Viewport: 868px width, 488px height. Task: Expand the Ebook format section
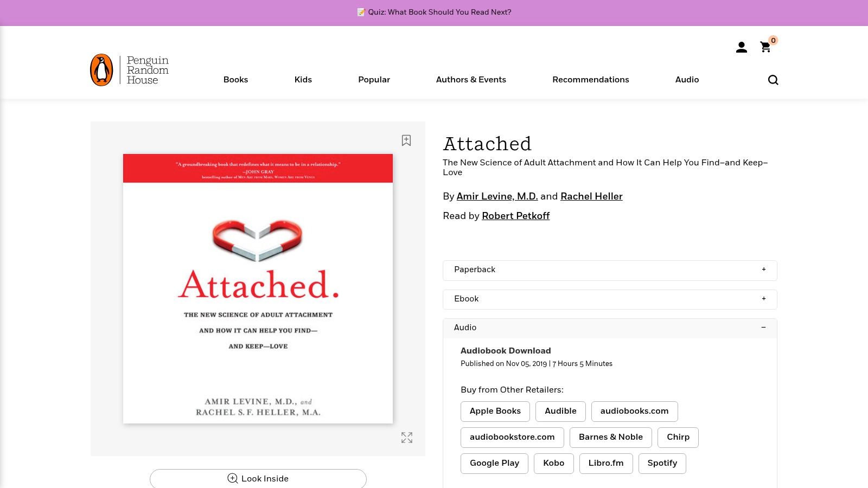(610, 299)
